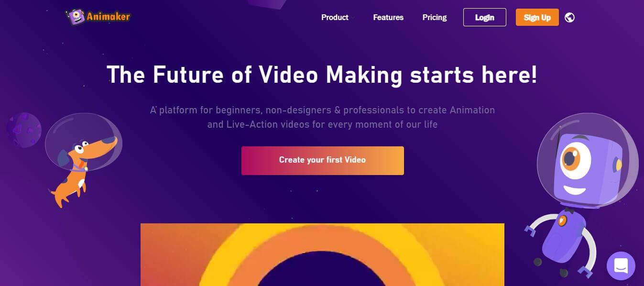Image resolution: width=644 pixels, height=286 pixels.
Task: Click the dark circle in video preview
Action: point(322,271)
